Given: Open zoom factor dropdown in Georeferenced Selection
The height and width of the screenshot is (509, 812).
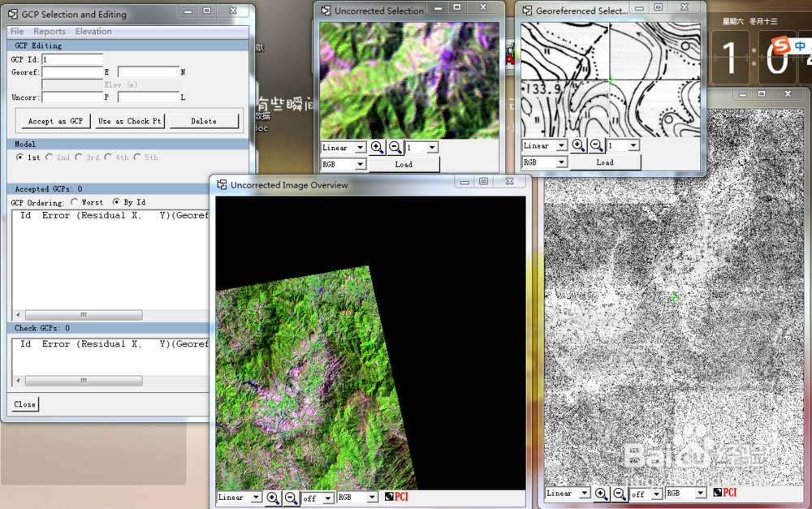Looking at the screenshot, I should pyautogui.click(x=633, y=145).
